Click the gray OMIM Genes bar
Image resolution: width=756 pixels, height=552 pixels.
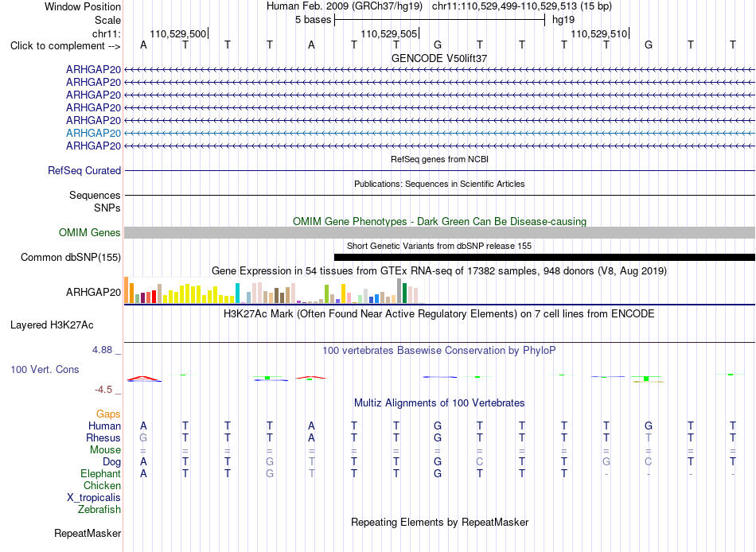pos(440,233)
